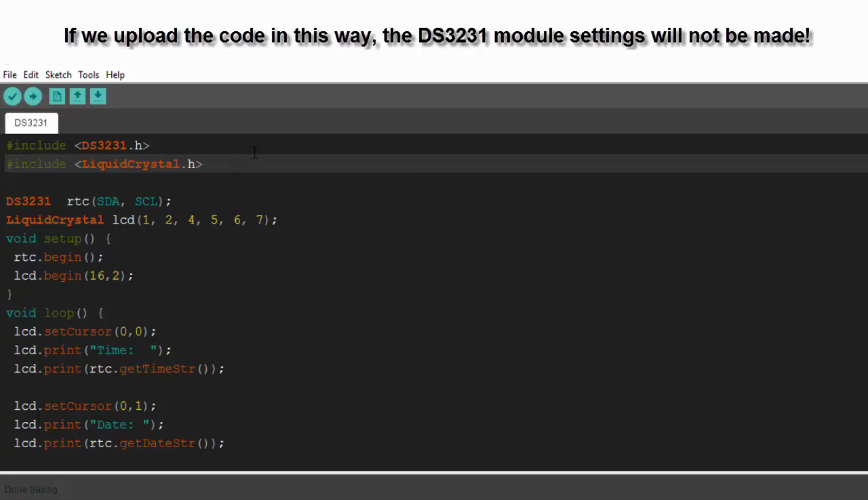
Task: Place cursor on the #include <DS3231.h> line
Action: click(x=78, y=146)
